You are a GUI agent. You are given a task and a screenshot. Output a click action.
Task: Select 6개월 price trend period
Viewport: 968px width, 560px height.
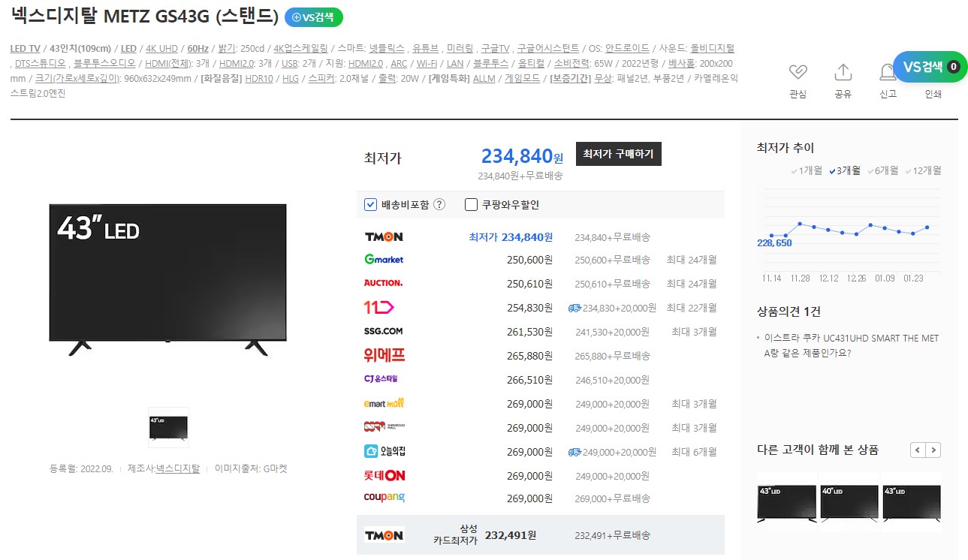coord(883,170)
